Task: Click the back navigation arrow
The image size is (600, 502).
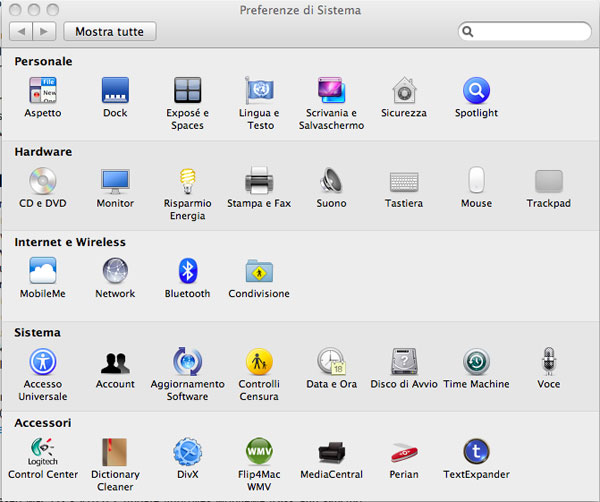Action: coord(22,32)
